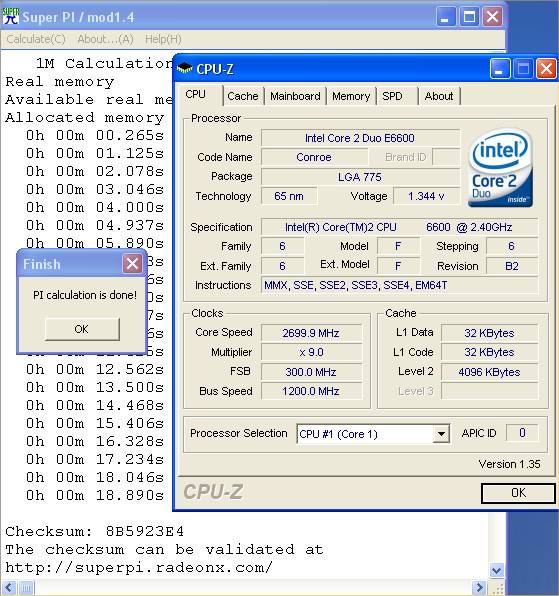Viewport: 559px width, 596px height.
Task: Click OK in the Finish dialog
Action: click(82, 329)
